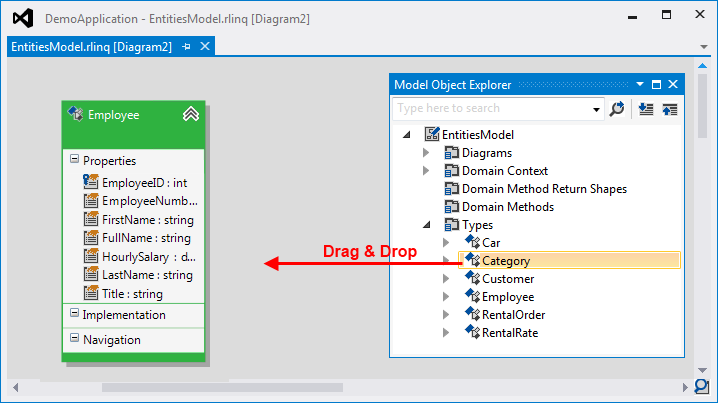
Task: Collapse the EntitiesModel root node
Action: (x=407, y=135)
